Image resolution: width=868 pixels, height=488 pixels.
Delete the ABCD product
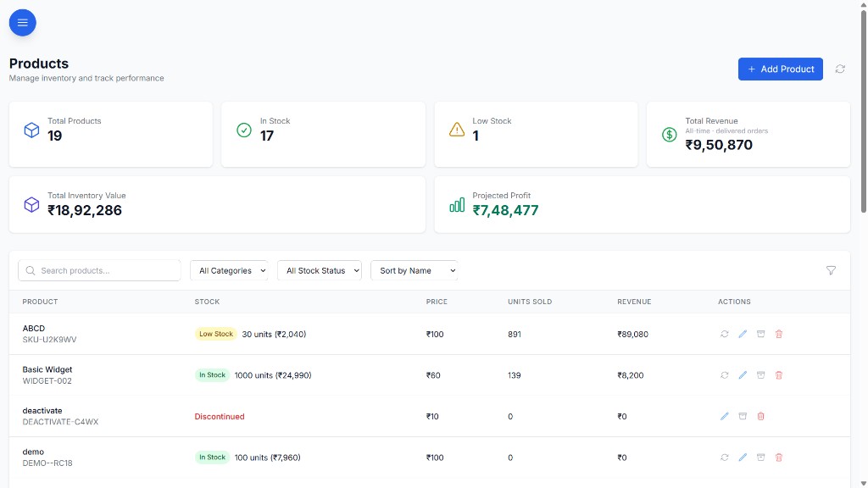click(x=779, y=334)
